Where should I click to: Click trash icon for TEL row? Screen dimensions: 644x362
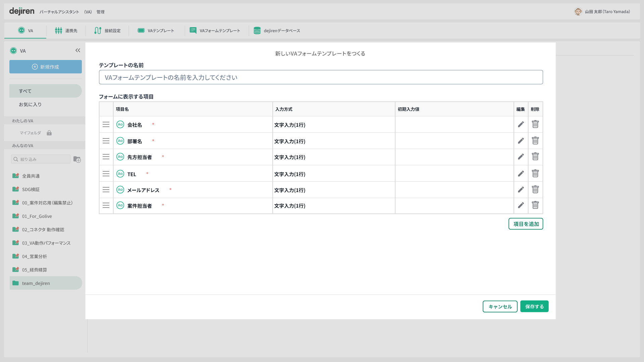click(x=535, y=174)
